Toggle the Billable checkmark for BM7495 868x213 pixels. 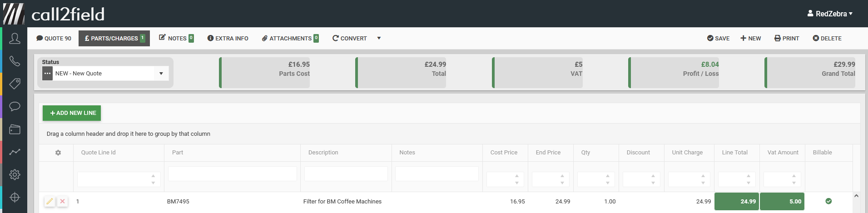pyautogui.click(x=828, y=201)
